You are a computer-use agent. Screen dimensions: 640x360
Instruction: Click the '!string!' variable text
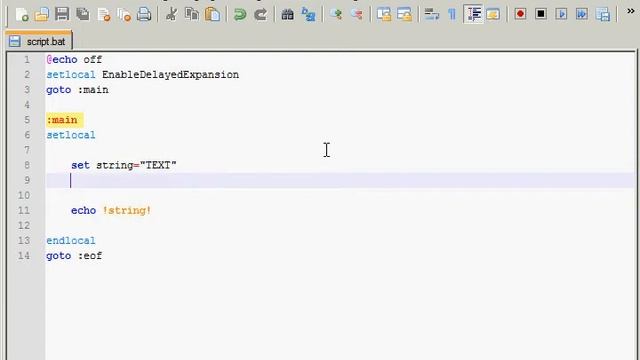coord(127,211)
